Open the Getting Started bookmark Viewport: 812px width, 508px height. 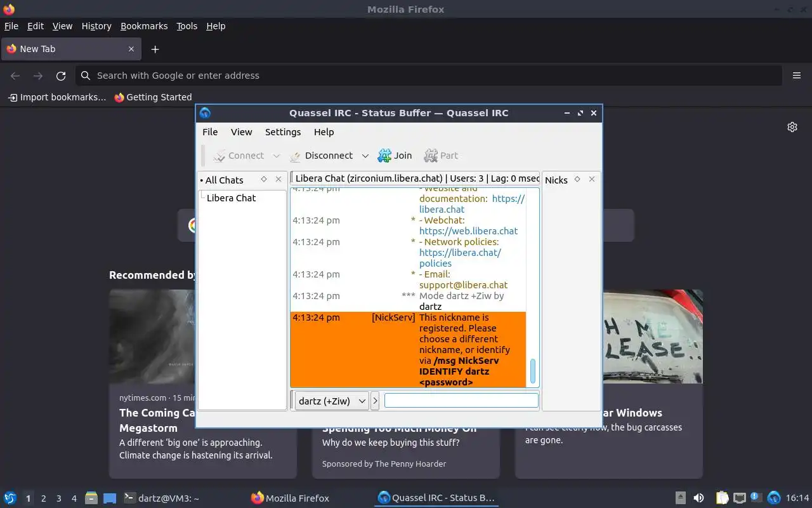[x=153, y=97]
